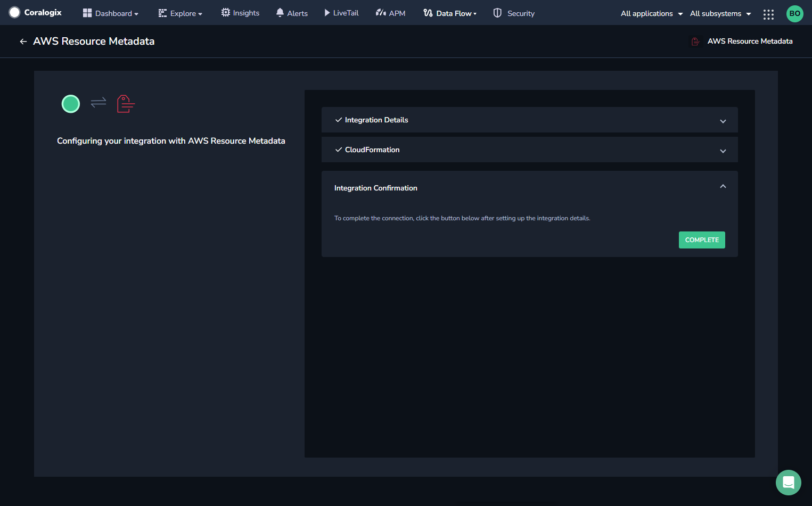Expand the CloudFormation section
Image resolution: width=812 pixels, height=506 pixels.
point(529,150)
